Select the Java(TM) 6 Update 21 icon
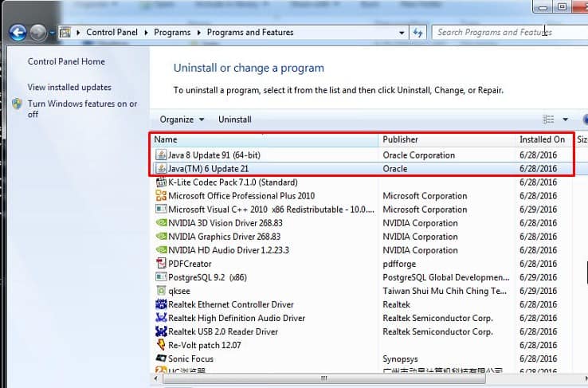Image resolution: width=588 pixels, height=388 pixels. pyautogui.click(x=161, y=168)
